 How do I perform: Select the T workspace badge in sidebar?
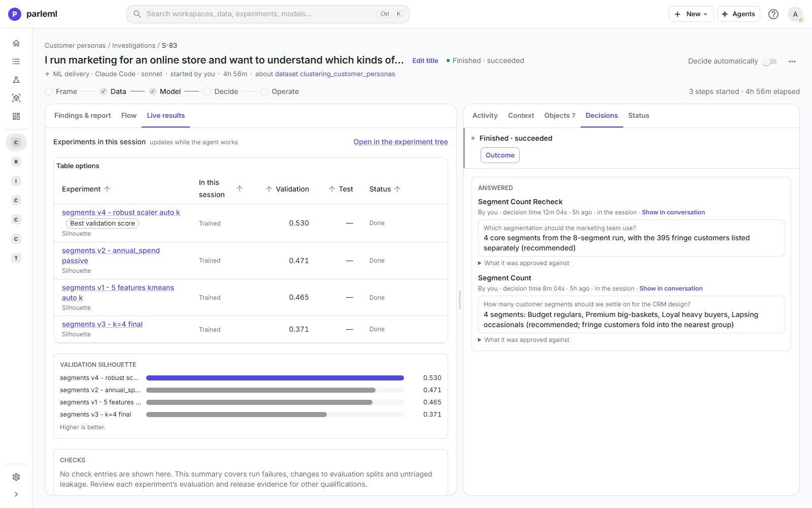tap(16, 258)
